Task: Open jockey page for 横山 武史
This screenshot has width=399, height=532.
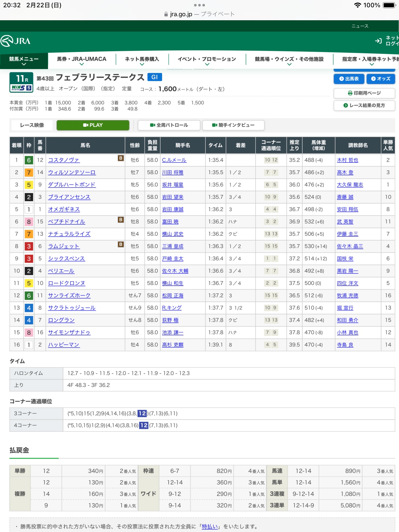Action: [173, 234]
